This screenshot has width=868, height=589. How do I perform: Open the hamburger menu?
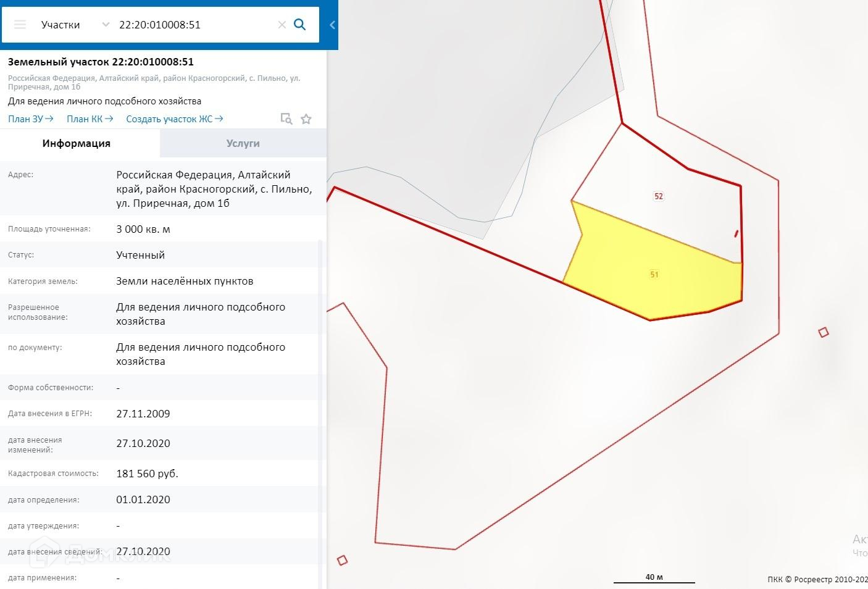click(20, 25)
